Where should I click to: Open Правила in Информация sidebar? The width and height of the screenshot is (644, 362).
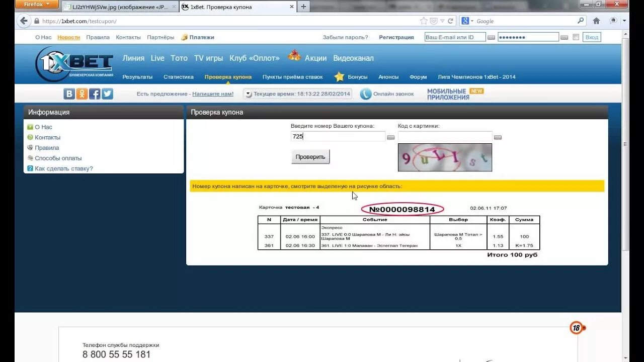click(x=47, y=148)
